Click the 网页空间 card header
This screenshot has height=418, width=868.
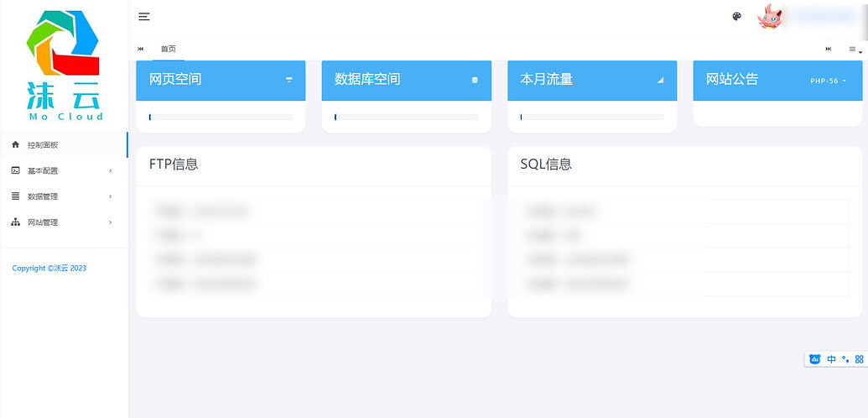coord(221,81)
